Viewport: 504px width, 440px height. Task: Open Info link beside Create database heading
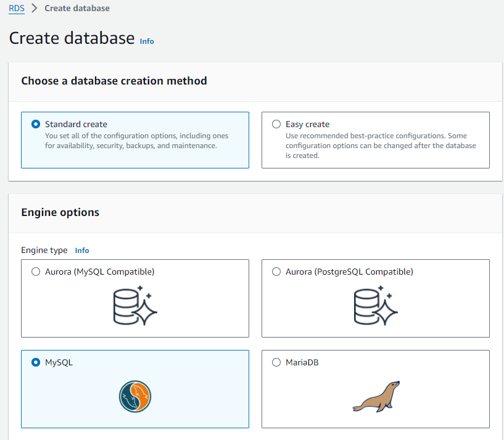point(147,41)
